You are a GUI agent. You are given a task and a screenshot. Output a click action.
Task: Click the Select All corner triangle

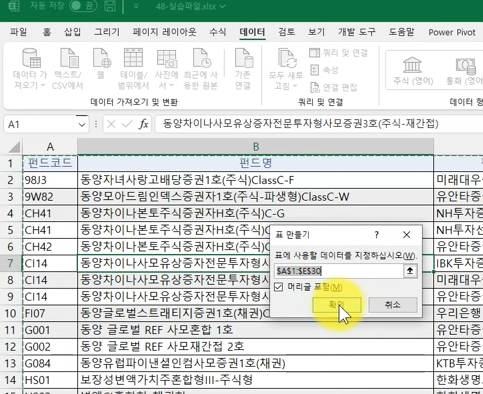point(13,147)
